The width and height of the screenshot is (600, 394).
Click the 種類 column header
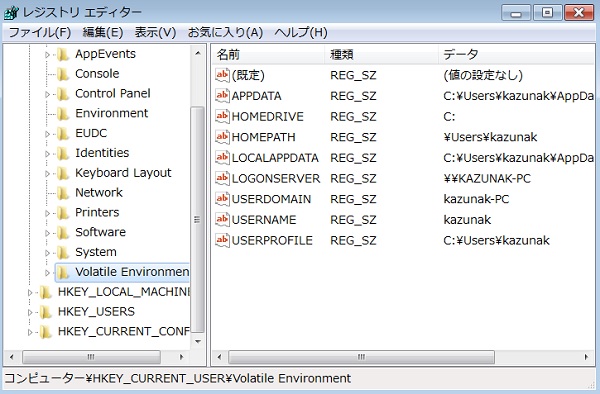[381, 55]
